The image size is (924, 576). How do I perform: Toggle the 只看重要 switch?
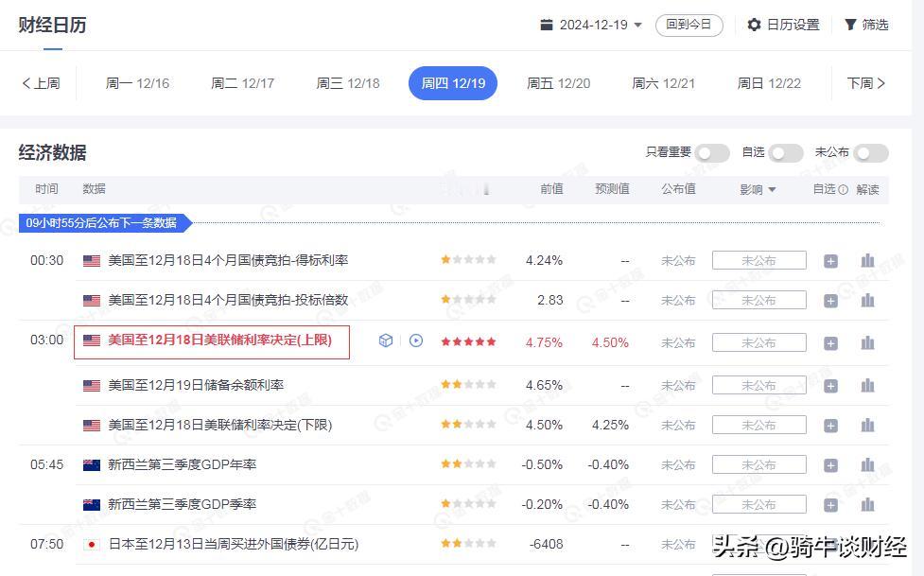pyautogui.click(x=712, y=153)
